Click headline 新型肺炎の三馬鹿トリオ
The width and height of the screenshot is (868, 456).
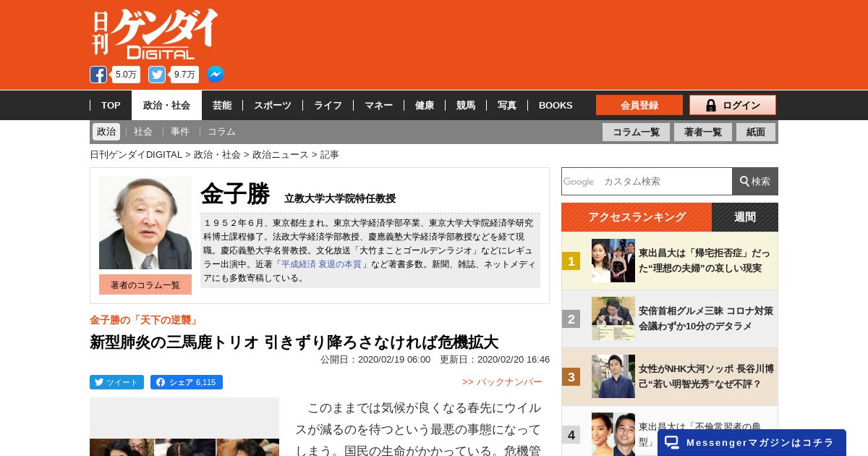294,342
